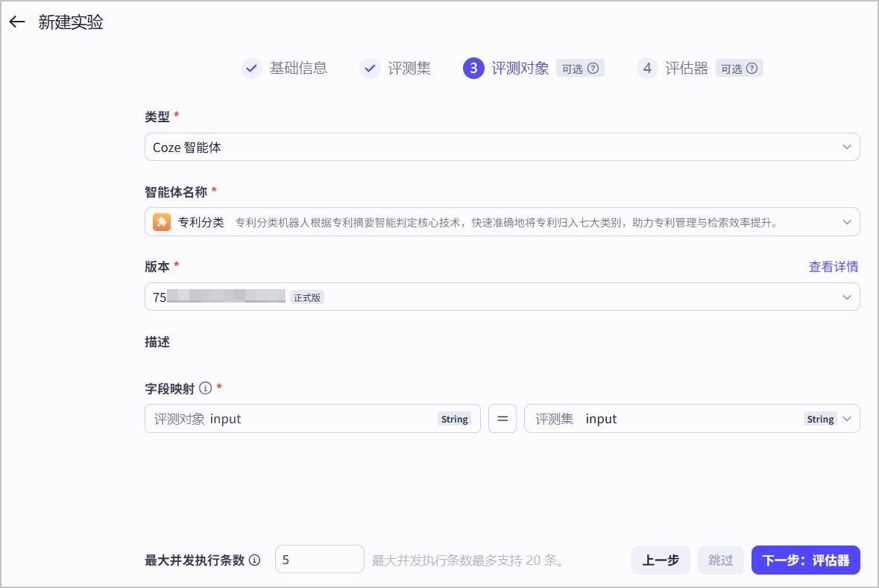Click the 下一步：评估器 button
This screenshot has height=588, width=879.
[805, 560]
